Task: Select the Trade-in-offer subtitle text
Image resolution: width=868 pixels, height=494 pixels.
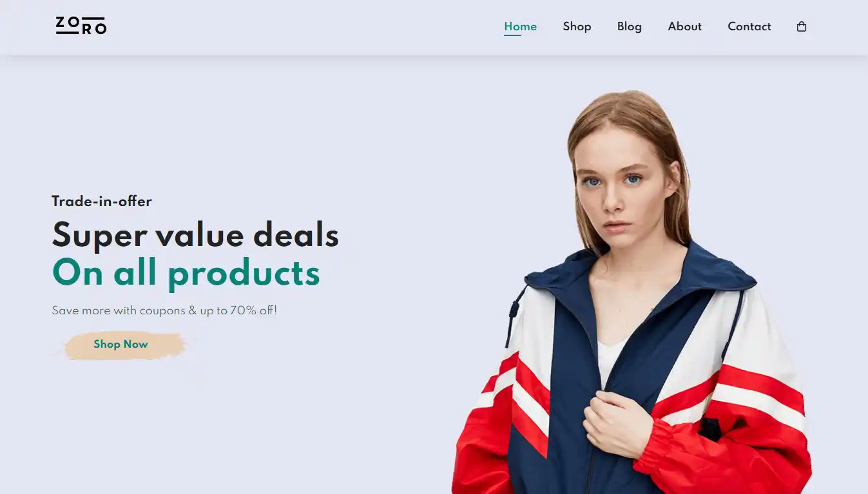Action: coord(102,202)
